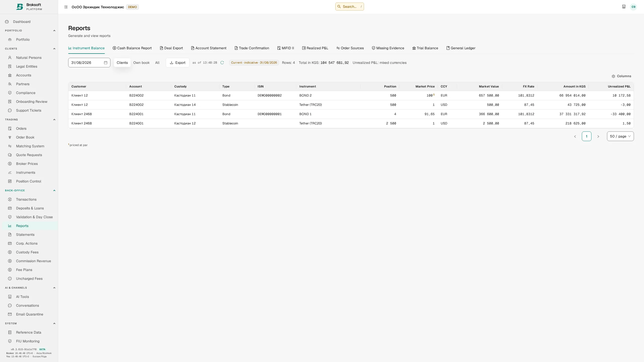
Task: Collapse sidebar with the menu fold icon
Action: pyautogui.click(x=66, y=7)
